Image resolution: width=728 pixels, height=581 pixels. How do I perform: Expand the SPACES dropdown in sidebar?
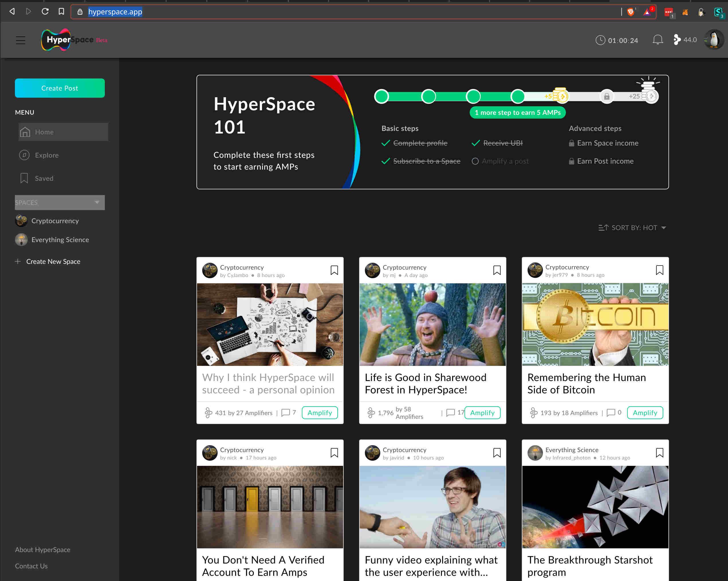pos(60,202)
